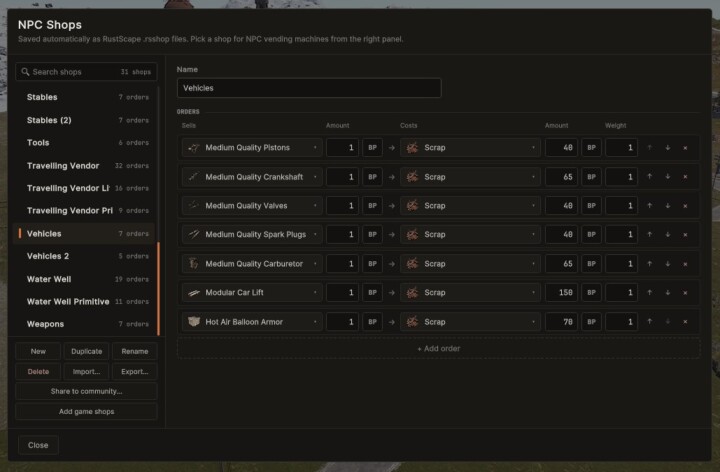The height and width of the screenshot is (472, 720).
Task: Remove the Medium Quality Carburetor order
Action: [x=685, y=264]
